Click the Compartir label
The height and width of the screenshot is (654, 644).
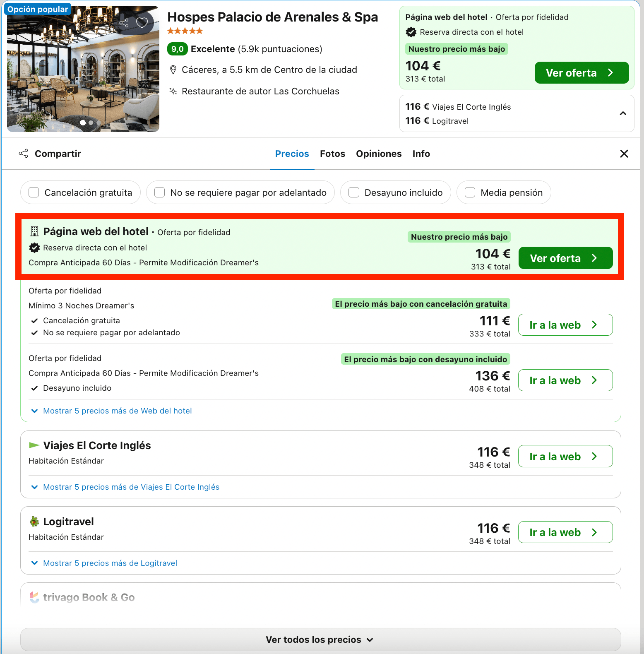tap(58, 154)
